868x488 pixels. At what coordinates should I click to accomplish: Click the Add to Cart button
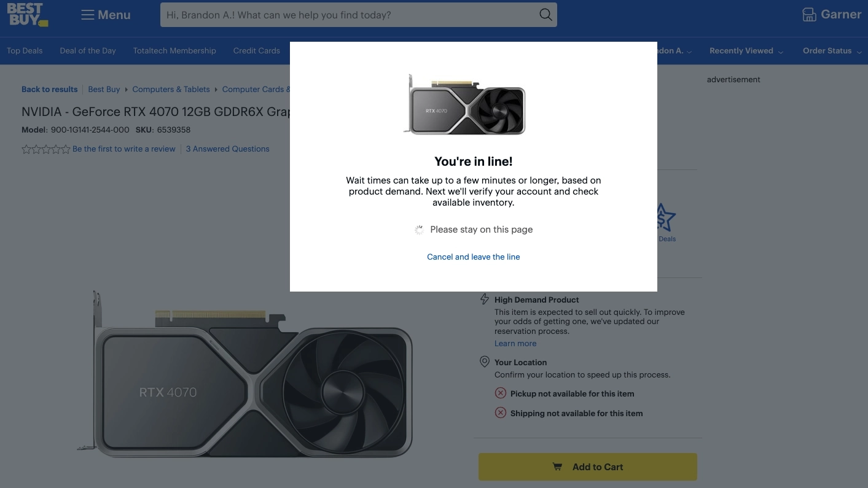pos(588,467)
